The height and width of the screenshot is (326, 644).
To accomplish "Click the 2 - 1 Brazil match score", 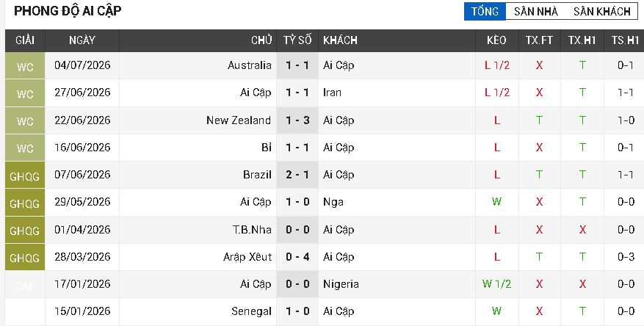I will (x=297, y=175).
